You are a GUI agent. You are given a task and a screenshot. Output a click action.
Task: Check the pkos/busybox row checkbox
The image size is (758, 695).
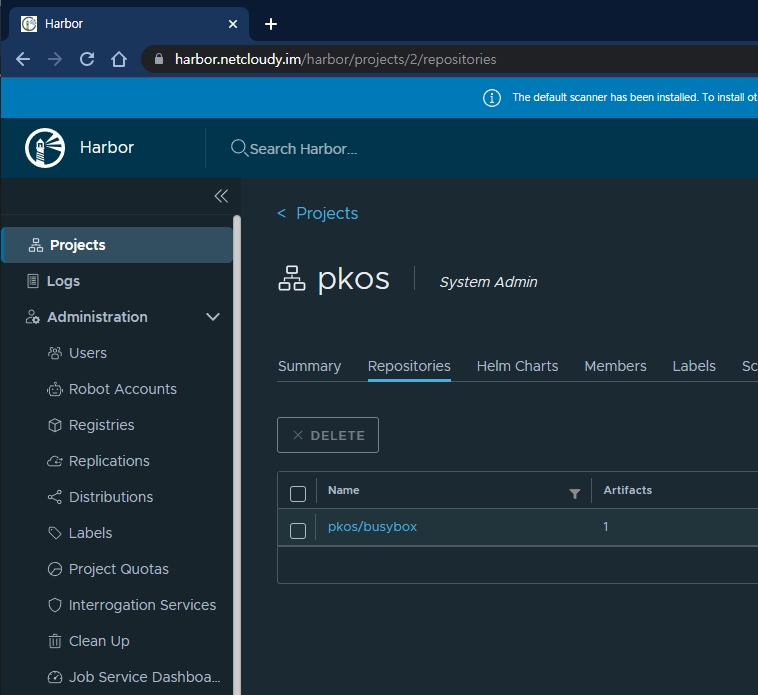(298, 531)
